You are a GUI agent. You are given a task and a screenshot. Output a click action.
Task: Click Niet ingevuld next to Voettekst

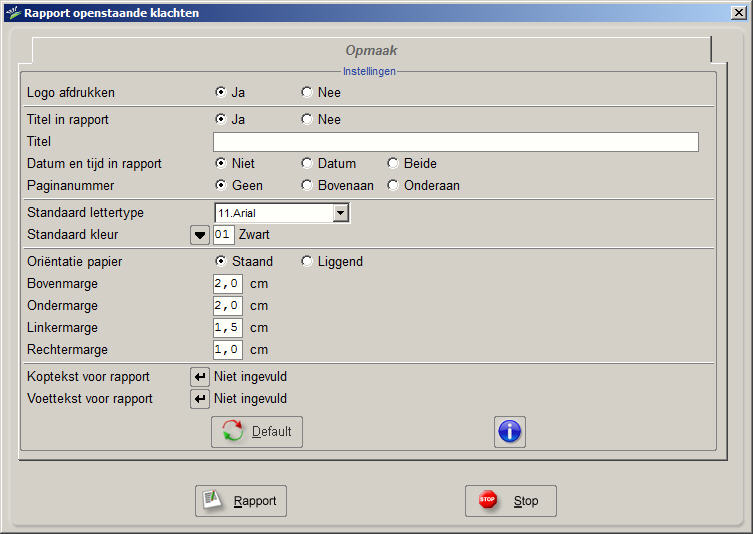pyautogui.click(x=250, y=399)
